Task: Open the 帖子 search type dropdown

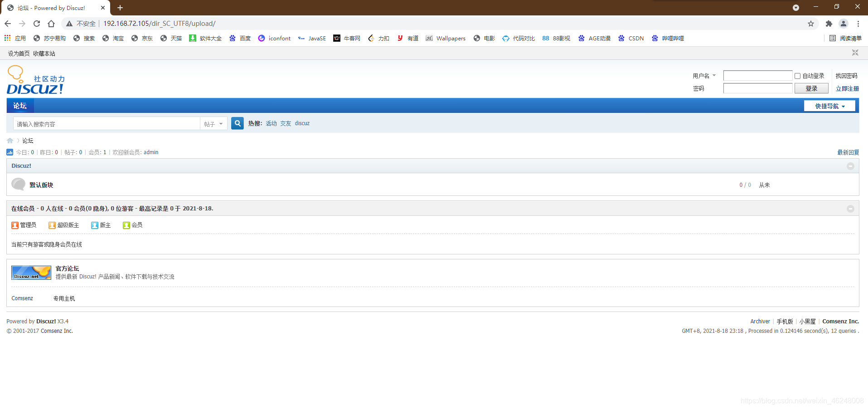Action: [x=213, y=124]
